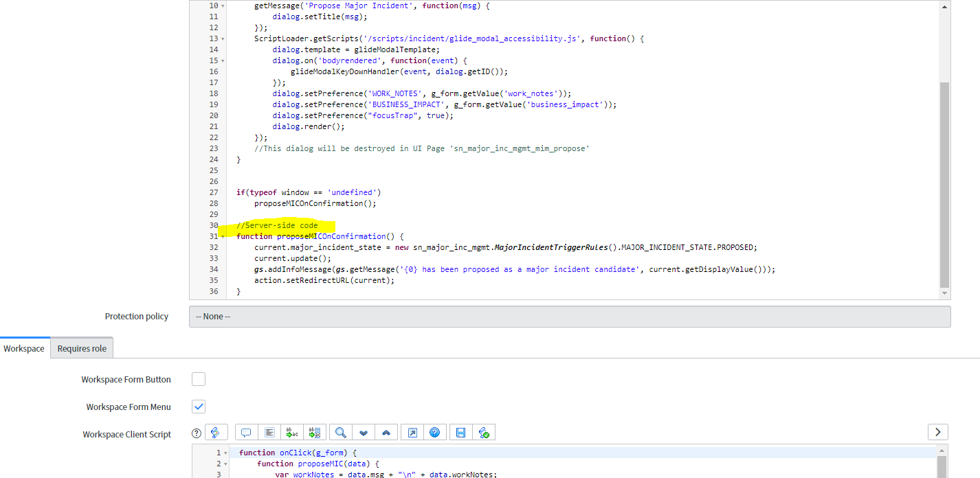
Task: Click the Workspace Client Script editor scrollbar
Action: (x=942, y=466)
